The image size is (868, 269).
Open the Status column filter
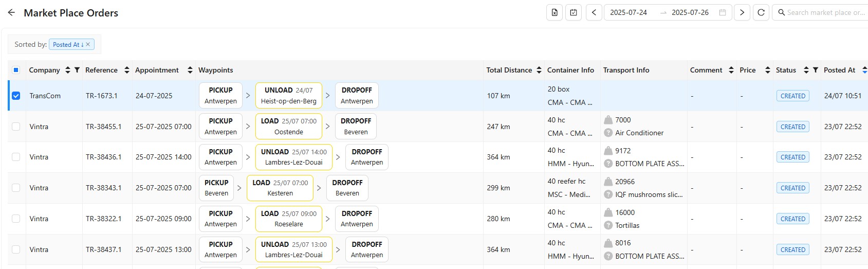(x=816, y=70)
